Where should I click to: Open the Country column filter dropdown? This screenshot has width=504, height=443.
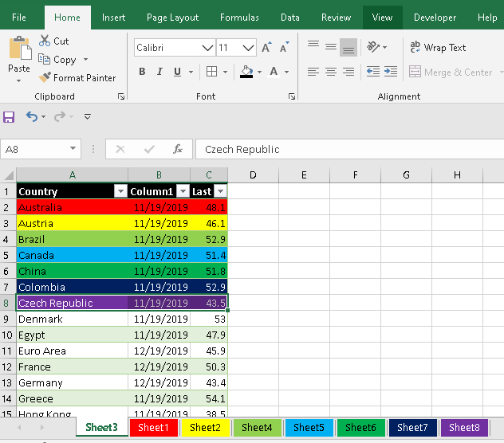pyautogui.click(x=120, y=191)
